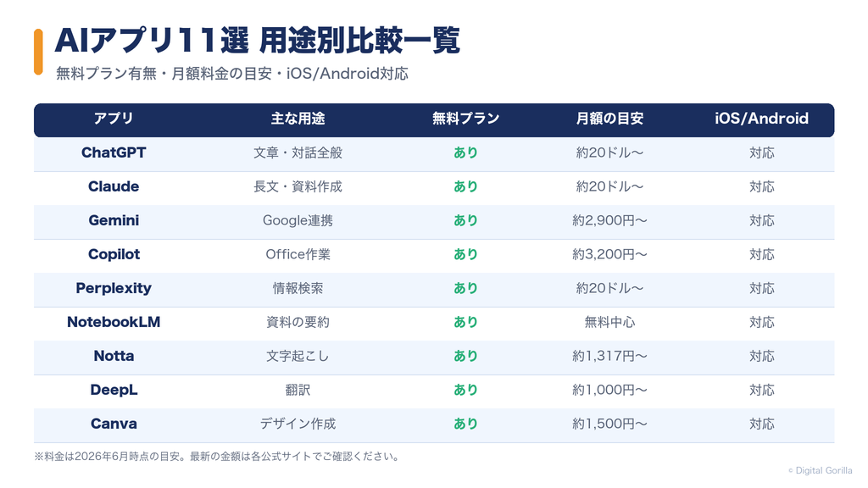
Task: Select the 'Notta' app name cell
Action: click(114, 356)
